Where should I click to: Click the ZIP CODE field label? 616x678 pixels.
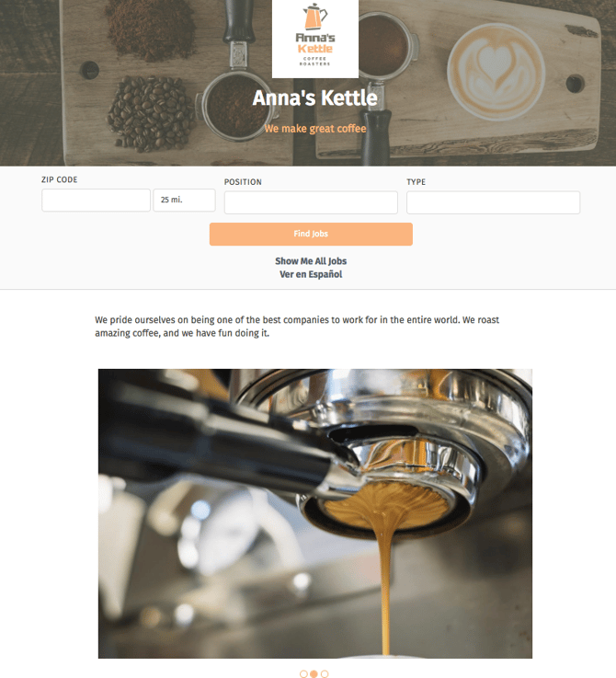tap(59, 179)
